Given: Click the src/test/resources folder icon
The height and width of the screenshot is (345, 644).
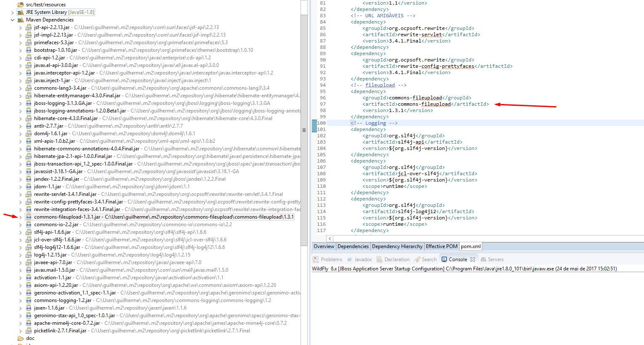Looking at the screenshot, I should coord(20,5).
